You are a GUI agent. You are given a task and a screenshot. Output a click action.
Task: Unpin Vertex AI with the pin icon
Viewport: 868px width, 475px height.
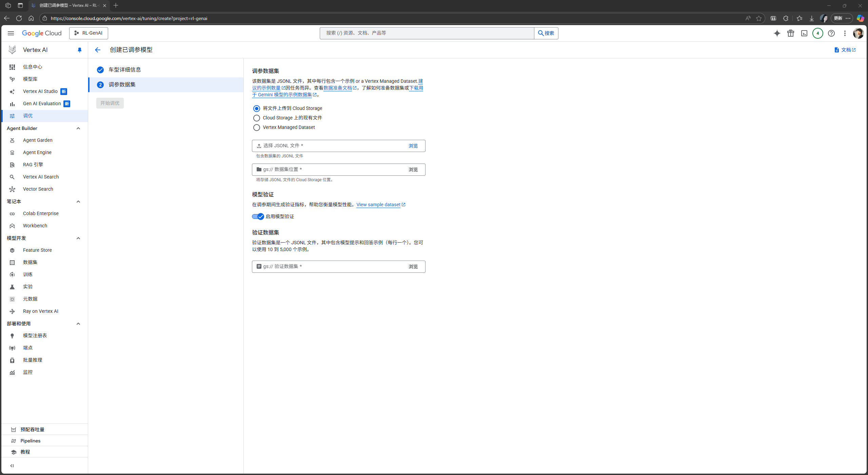click(79, 50)
